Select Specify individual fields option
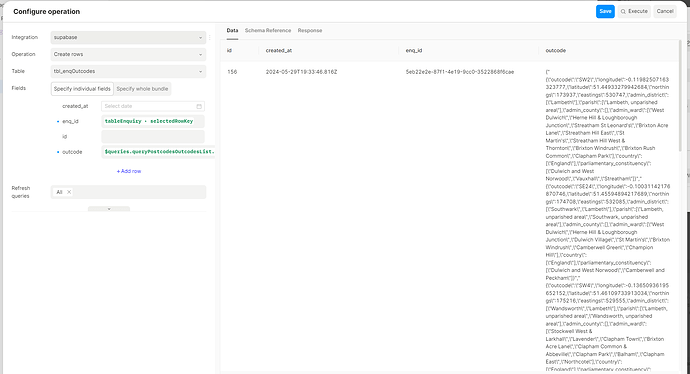 tap(82, 88)
